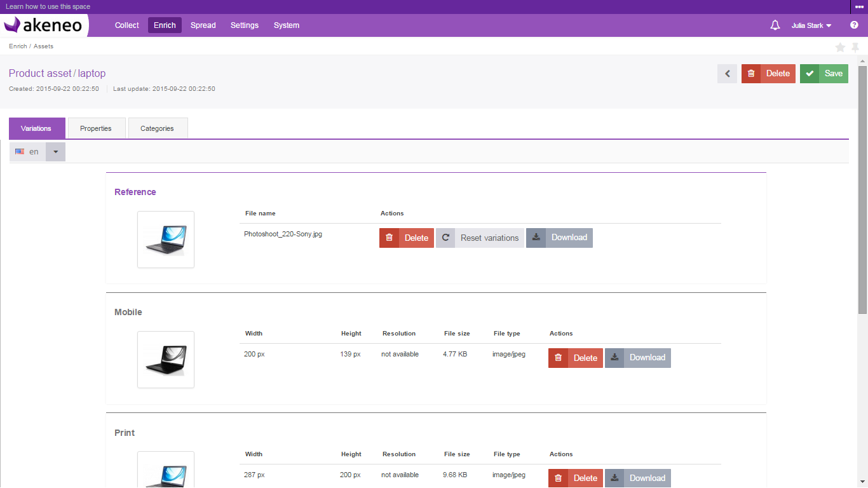The width and height of the screenshot is (868, 488).
Task: Click the Reference laptop thumbnail
Action: (x=166, y=240)
